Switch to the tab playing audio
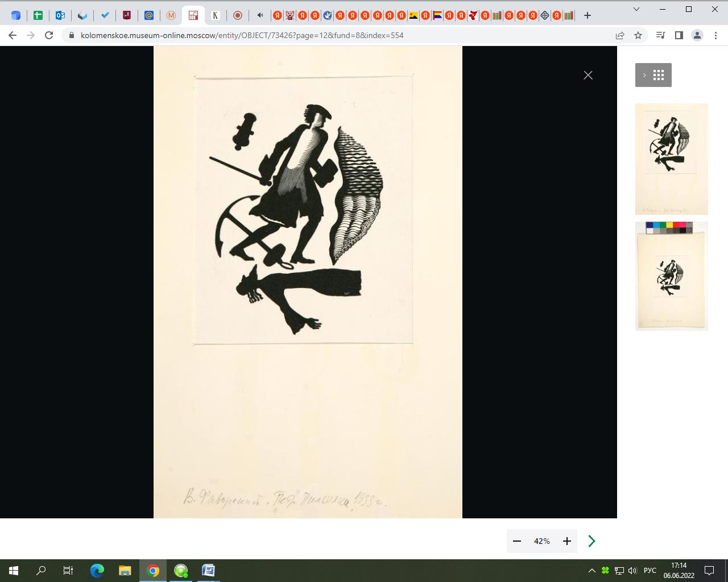The height and width of the screenshot is (582, 728). (260, 15)
